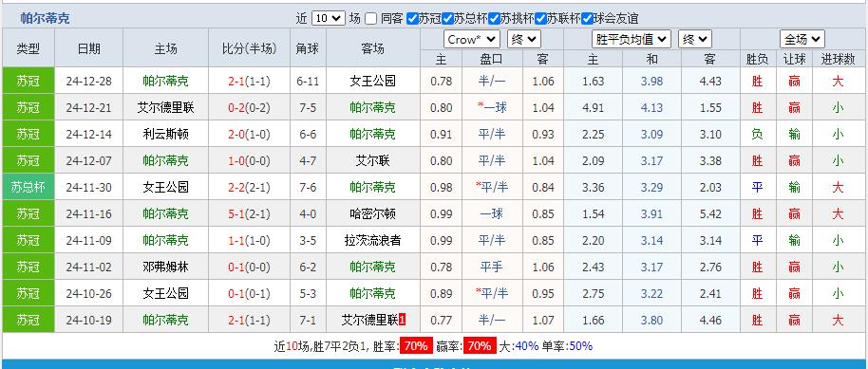Image resolution: width=868 pixels, height=369 pixels.
Task: Click the 50% 单率 value
Action: 580,346
